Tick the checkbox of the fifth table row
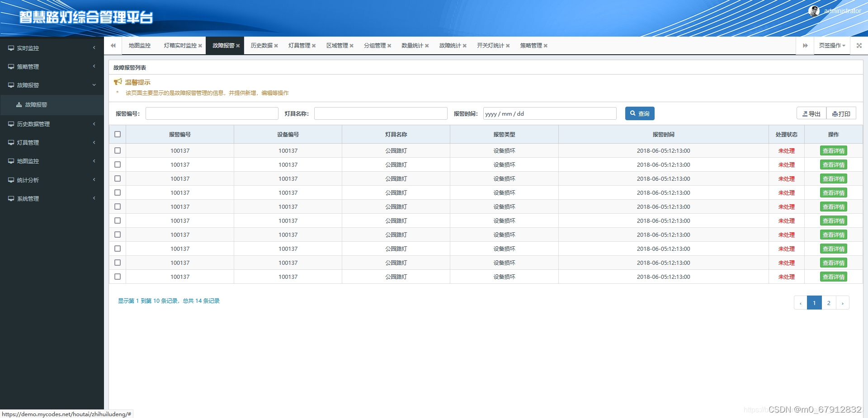This screenshot has height=418, width=868. [x=118, y=207]
